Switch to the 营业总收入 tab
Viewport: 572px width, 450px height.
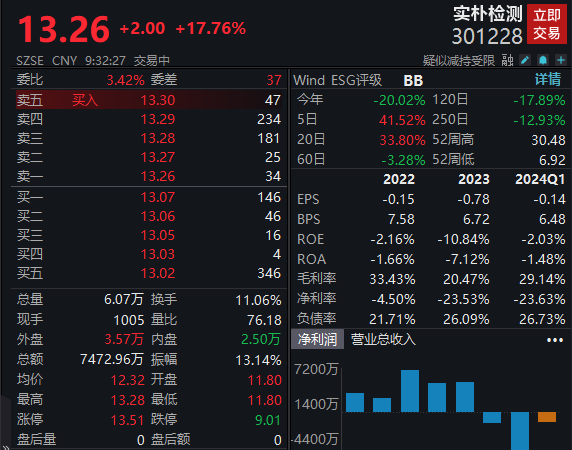(x=383, y=340)
